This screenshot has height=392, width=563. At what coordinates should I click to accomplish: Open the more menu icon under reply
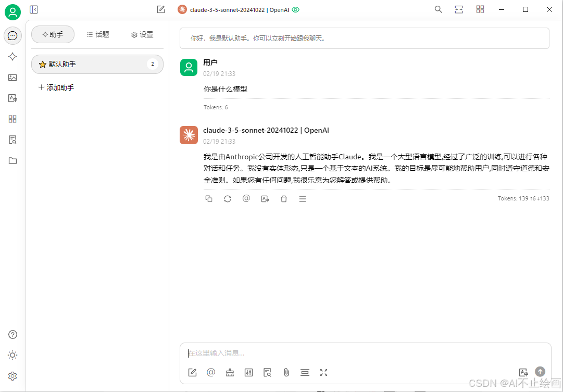pos(302,198)
